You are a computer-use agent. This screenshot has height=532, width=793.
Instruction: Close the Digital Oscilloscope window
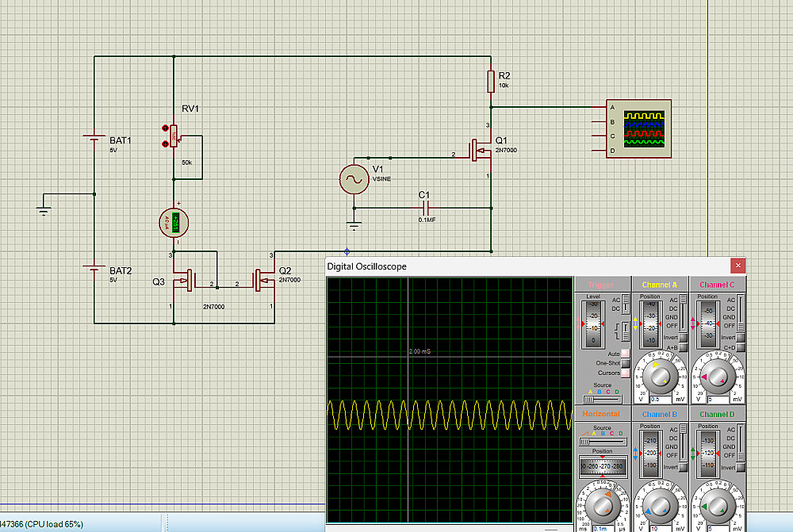tap(738, 266)
